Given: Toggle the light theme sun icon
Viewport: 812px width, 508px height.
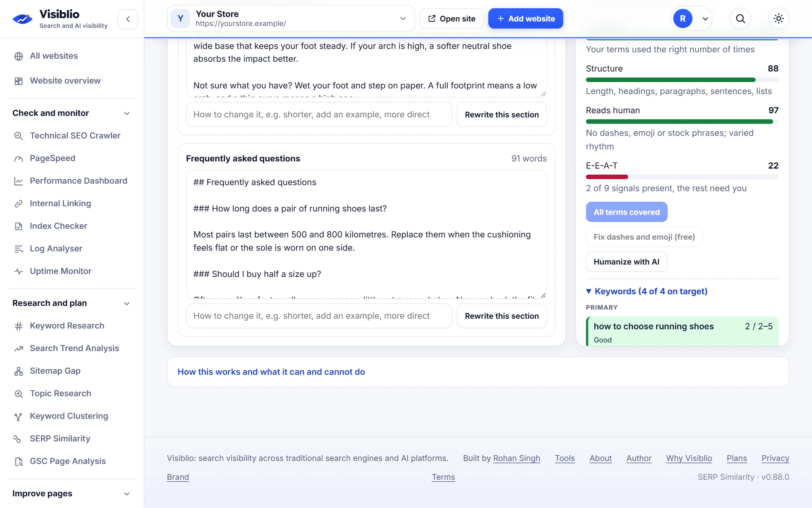Looking at the screenshot, I should pyautogui.click(x=779, y=18).
